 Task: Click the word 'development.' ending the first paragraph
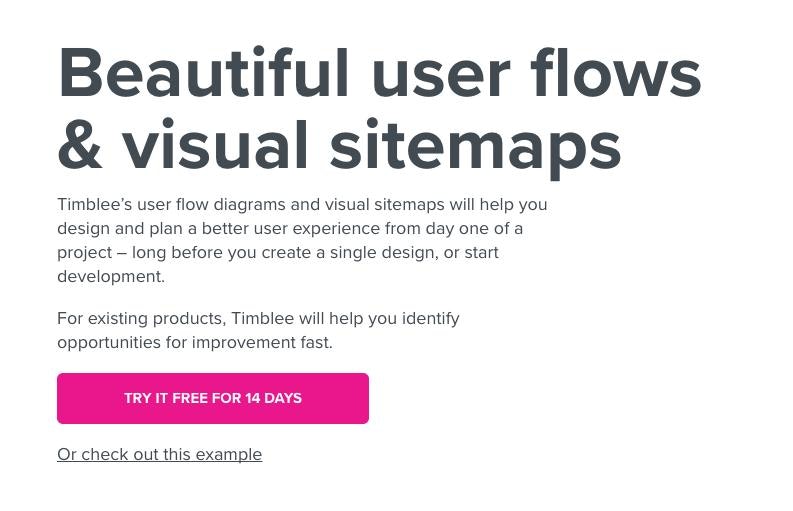pyautogui.click(x=111, y=277)
